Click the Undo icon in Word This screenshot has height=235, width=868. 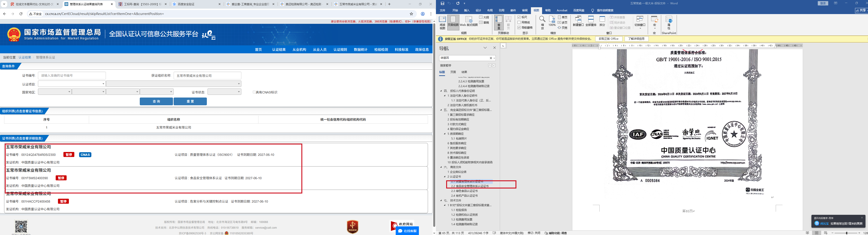click(449, 3)
